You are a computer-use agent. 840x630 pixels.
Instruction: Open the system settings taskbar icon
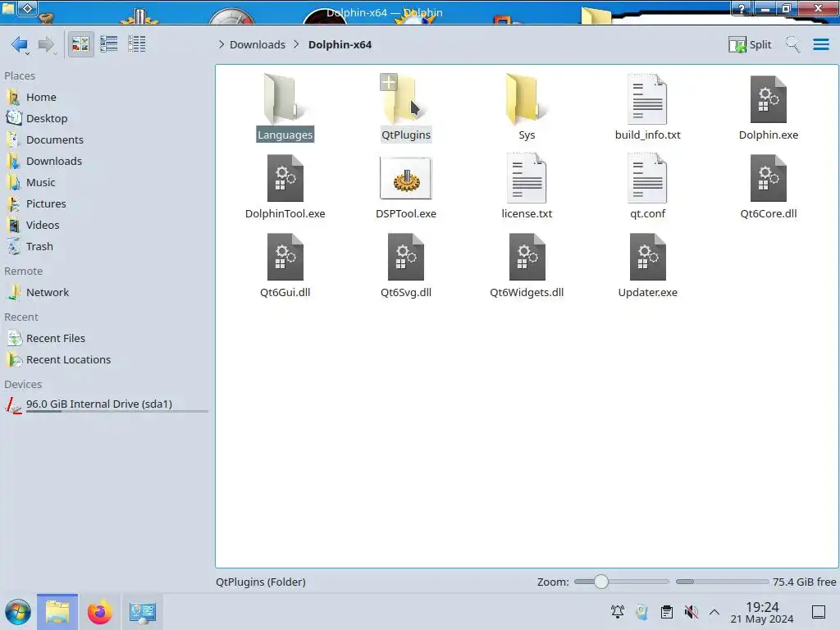click(x=143, y=612)
